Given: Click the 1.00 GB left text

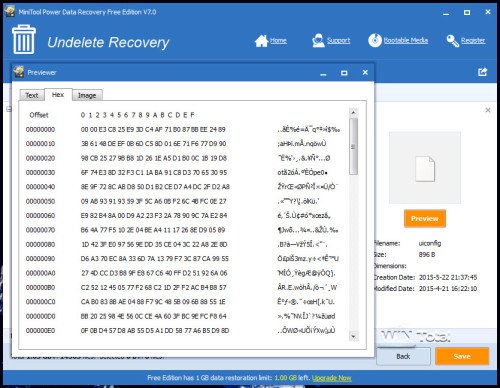Looking at the screenshot, I should tap(292, 378).
